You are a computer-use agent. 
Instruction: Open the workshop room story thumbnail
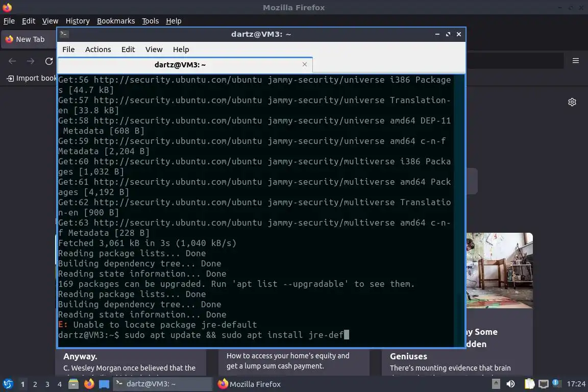(x=500, y=271)
